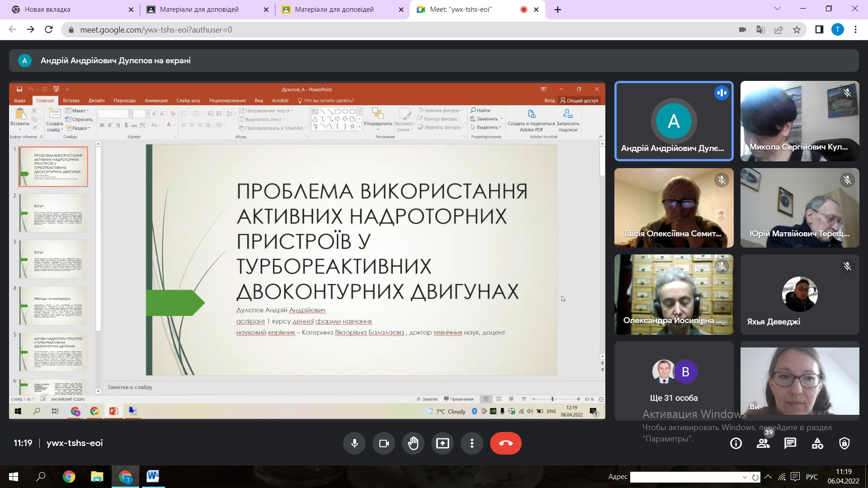Open more options three-dot menu
The width and height of the screenshot is (868, 488).
click(472, 443)
